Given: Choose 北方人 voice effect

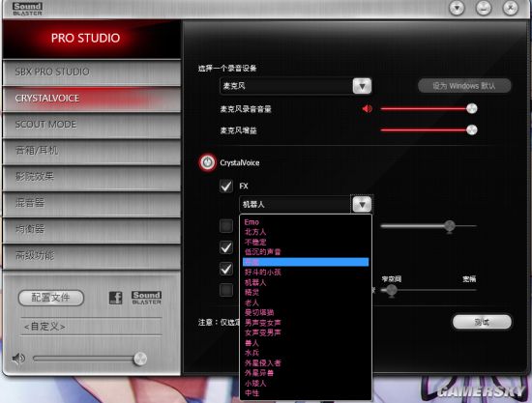Looking at the screenshot, I should coord(255,232).
